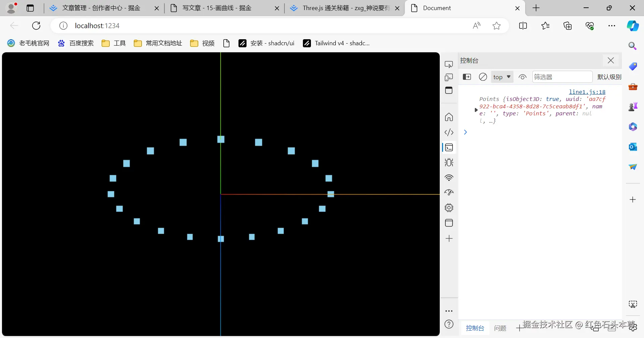This screenshot has width=644, height=338.
Task: Switch to the 问题 drawer tab
Action: [500, 328]
